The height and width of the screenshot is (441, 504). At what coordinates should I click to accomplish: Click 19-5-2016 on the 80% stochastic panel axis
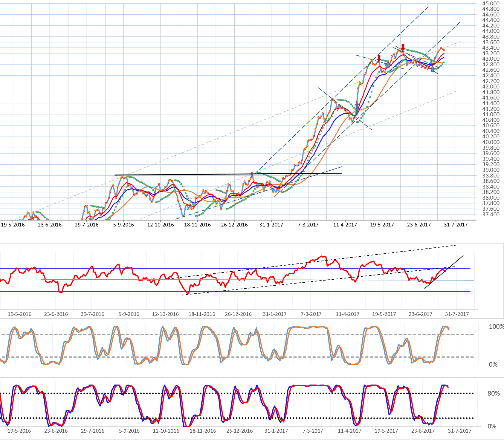pos(19,431)
